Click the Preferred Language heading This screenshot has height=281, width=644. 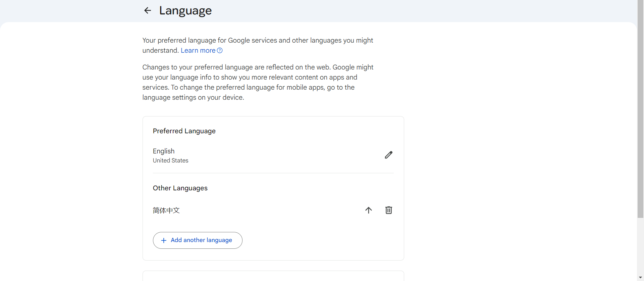pyautogui.click(x=184, y=131)
